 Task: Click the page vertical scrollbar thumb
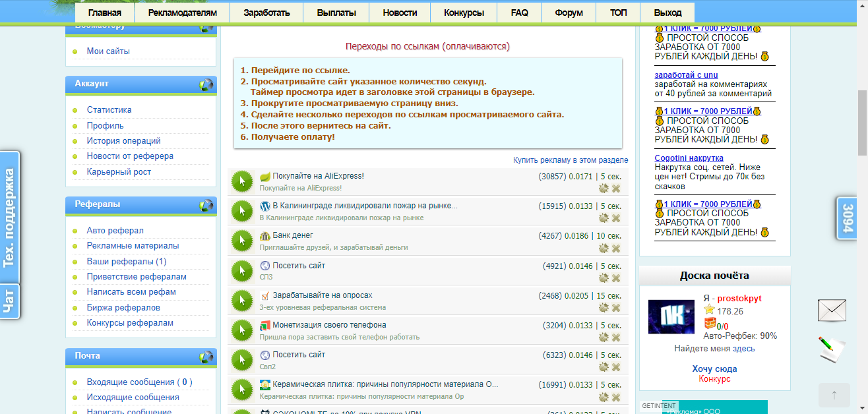[861, 123]
